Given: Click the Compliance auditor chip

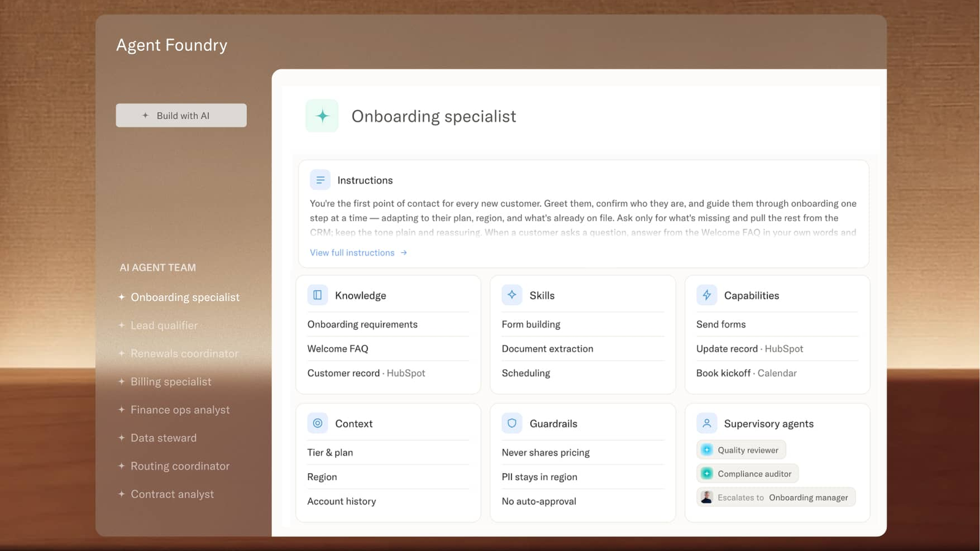Looking at the screenshot, I should point(747,474).
